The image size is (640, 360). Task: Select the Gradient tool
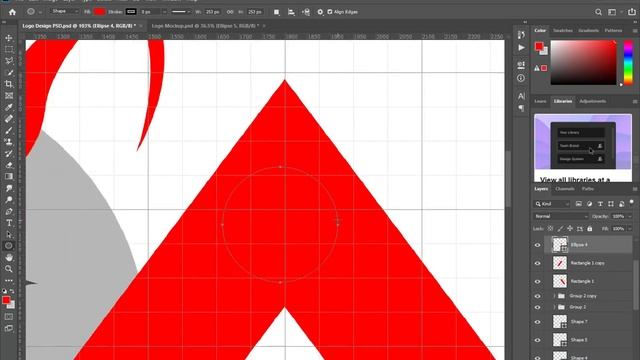[9, 177]
